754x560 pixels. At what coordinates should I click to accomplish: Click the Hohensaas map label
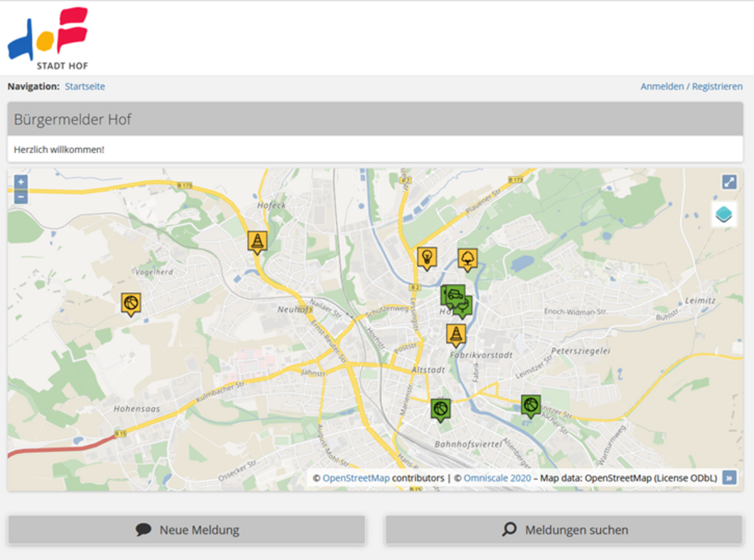(137, 409)
